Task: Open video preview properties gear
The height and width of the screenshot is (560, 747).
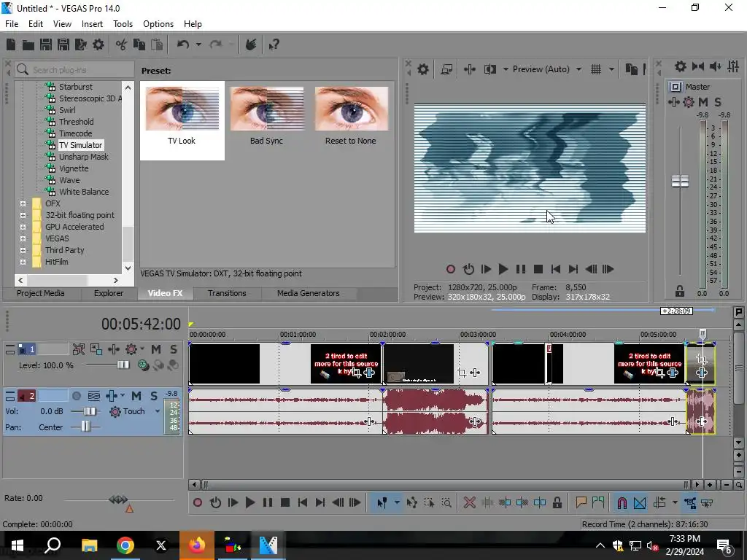Action: [422, 69]
